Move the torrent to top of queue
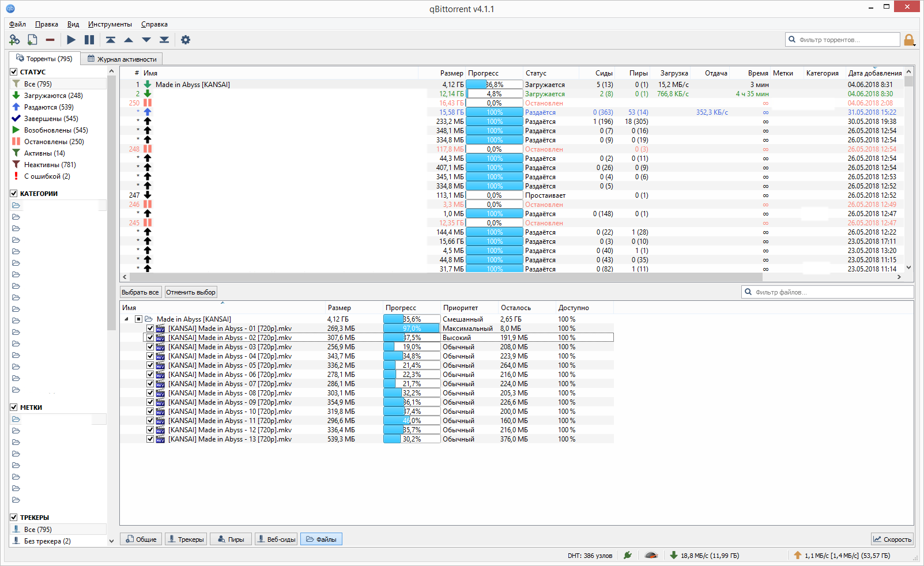This screenshot has height=566, width=924. 111,39
